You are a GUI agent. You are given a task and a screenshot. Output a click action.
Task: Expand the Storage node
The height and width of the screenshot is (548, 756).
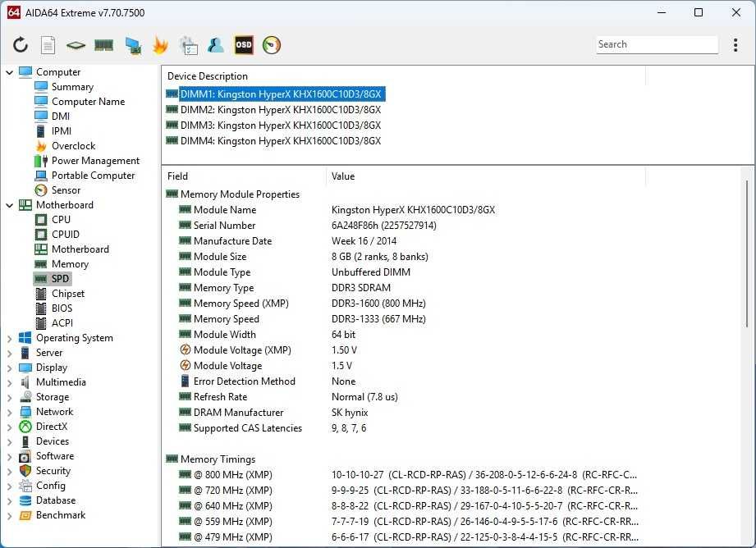pyautogui.click(x=9, y=398)
